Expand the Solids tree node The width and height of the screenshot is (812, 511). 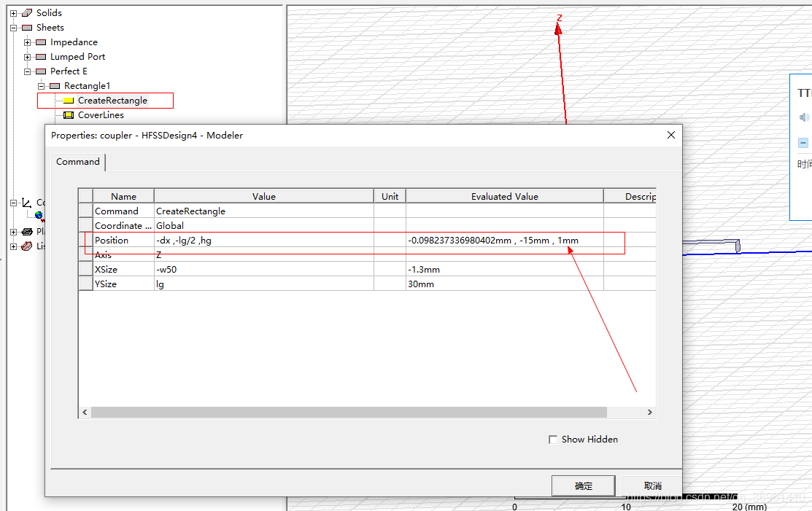[x=13, y=13]
